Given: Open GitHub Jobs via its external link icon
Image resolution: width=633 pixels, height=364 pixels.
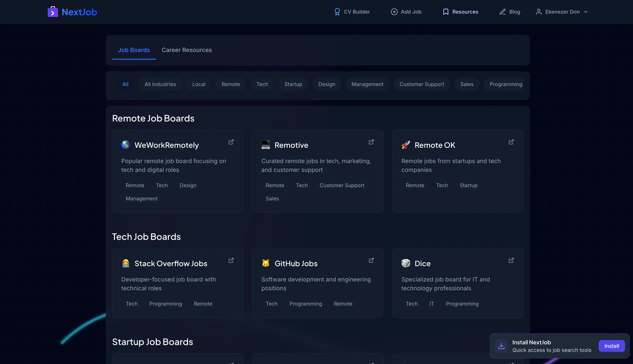Looking at the screenshot, I should click(371, 261).
